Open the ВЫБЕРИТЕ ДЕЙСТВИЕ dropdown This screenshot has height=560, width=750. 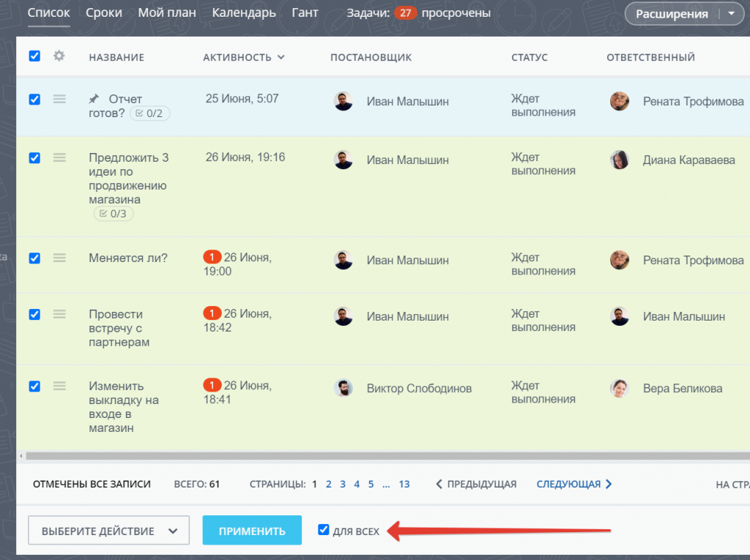[108, 530]
